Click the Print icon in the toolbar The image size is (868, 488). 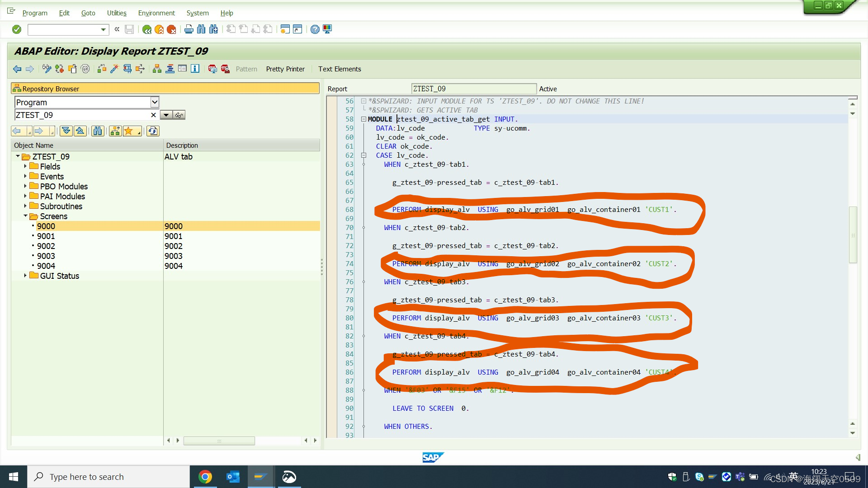pos(189,29)
